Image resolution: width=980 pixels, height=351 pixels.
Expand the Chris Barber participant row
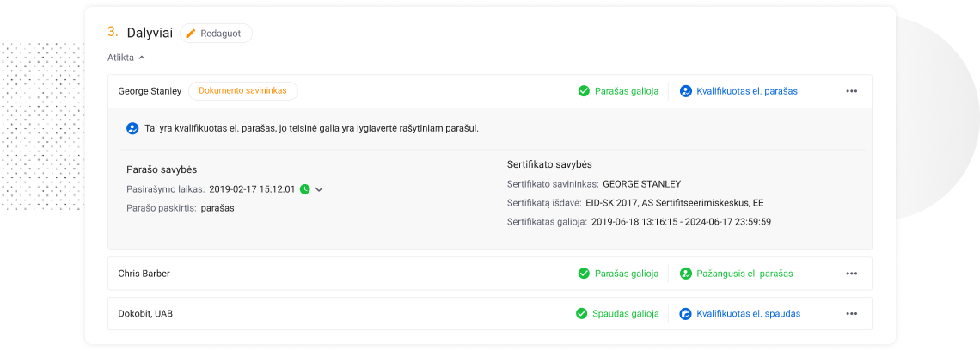[489, 274]
